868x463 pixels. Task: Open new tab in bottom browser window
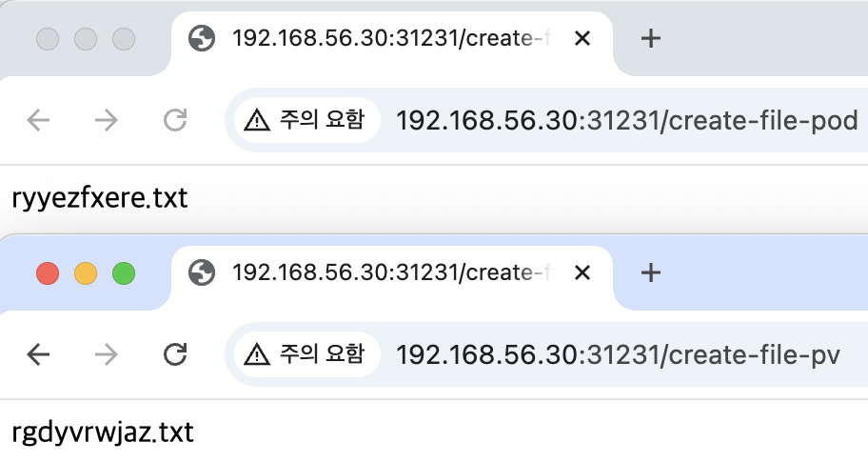(x=650, y=272)
